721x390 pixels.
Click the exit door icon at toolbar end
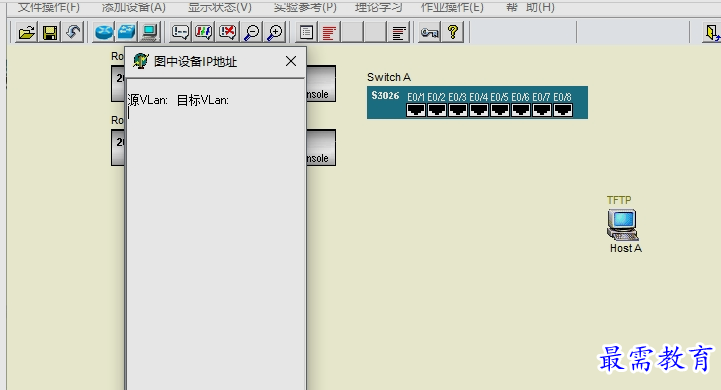pos(711,33)
